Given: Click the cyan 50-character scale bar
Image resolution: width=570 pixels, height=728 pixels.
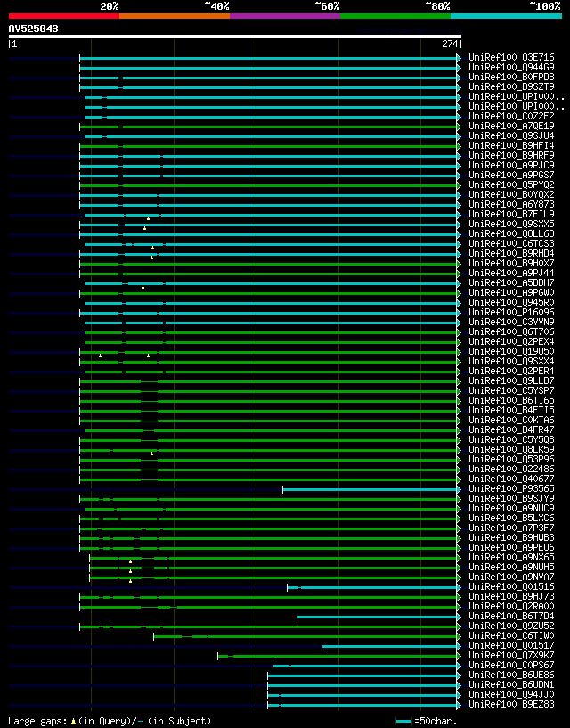Looking at the screenshot, I should coord(403,722).
